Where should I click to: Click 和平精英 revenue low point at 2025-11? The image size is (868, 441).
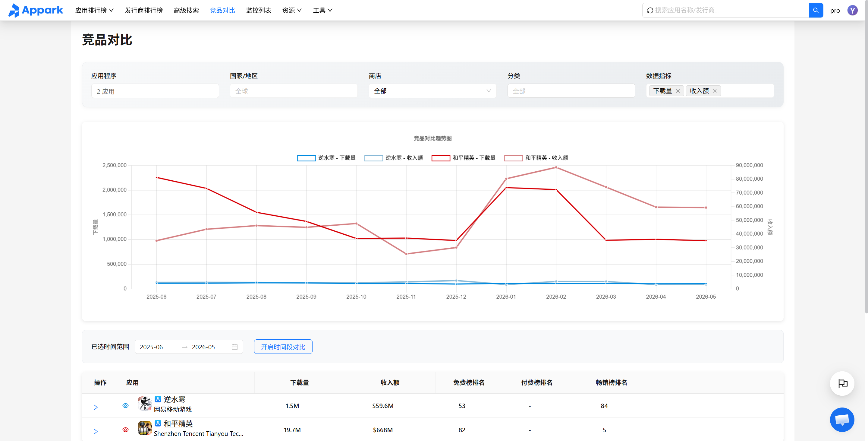(x=406, y=254)
